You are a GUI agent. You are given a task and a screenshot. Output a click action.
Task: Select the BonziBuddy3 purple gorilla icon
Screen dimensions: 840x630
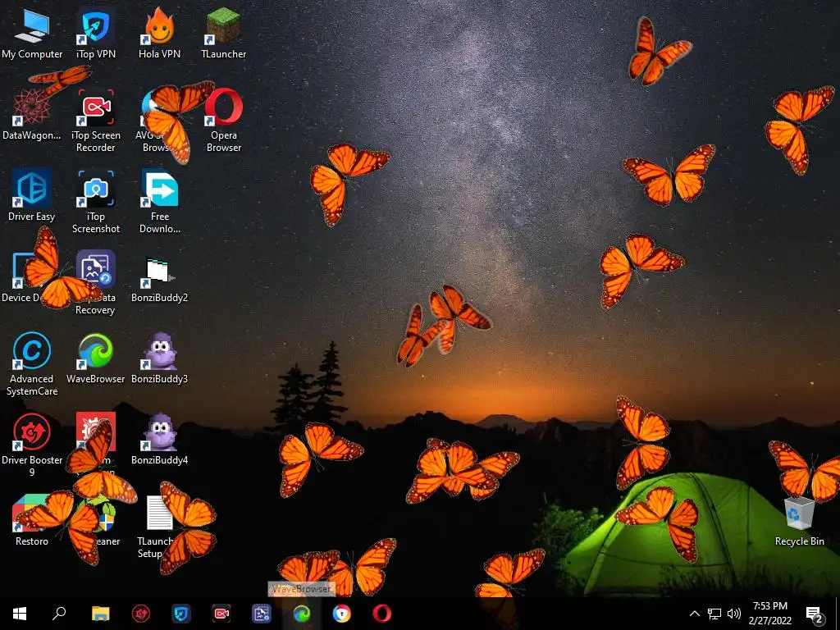tap(160, 351)
